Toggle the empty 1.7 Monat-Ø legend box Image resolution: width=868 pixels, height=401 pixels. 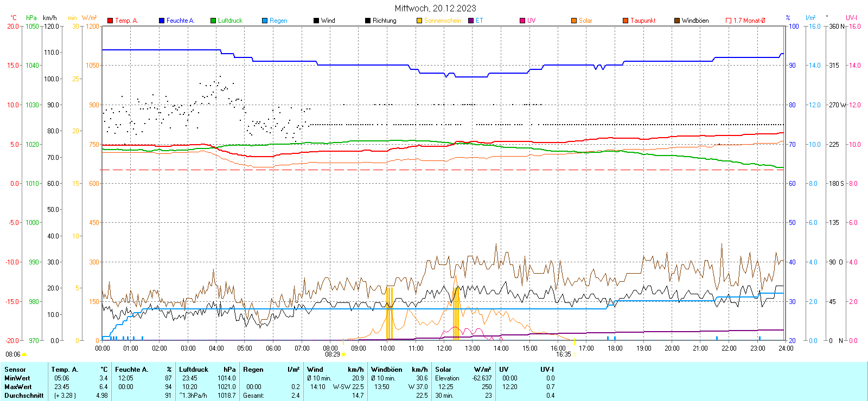[x=729, y=21]
